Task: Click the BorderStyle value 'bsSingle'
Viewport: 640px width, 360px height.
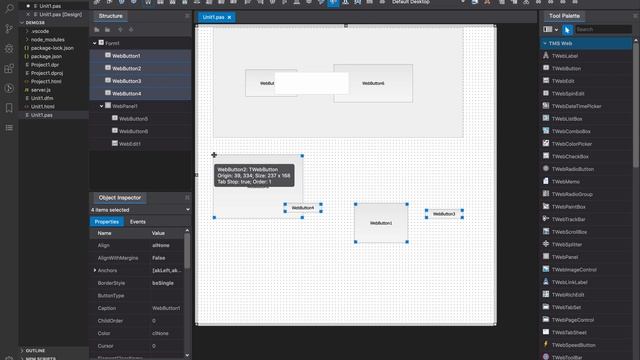Action: pyautogui.click(x=163, y=283)
